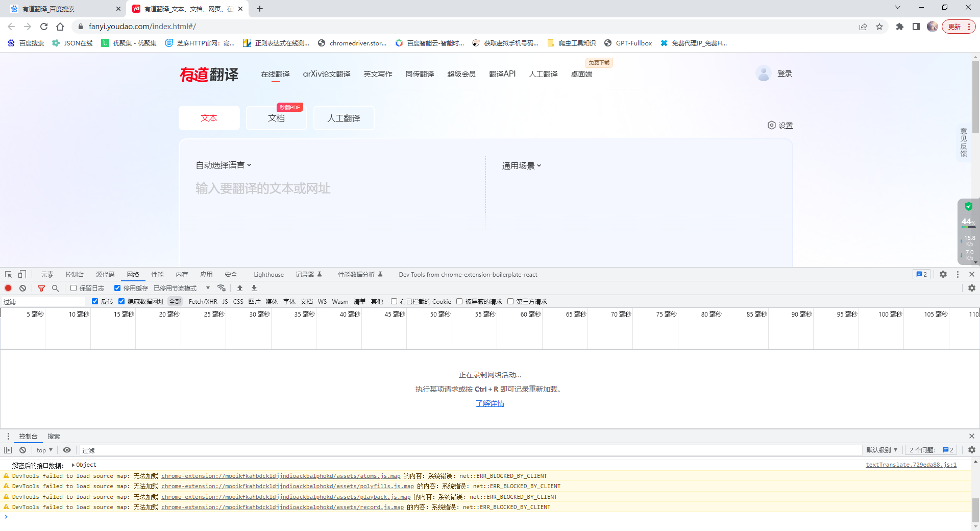980x531 pixels.
Task: Switch to the 源代码 Sources panel tab
Action: [x=105, y=275]
